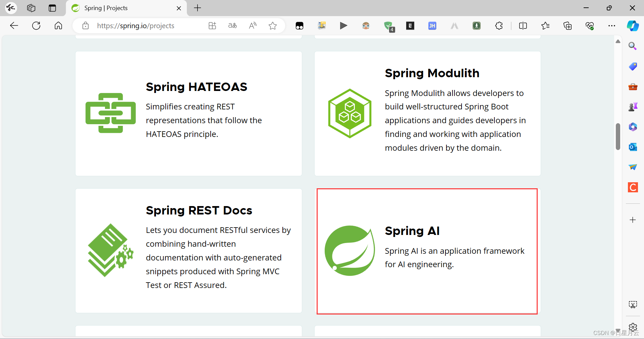Open the JH extension icon
The height and width of the screenshot is (339, 644).
point(432,26)
